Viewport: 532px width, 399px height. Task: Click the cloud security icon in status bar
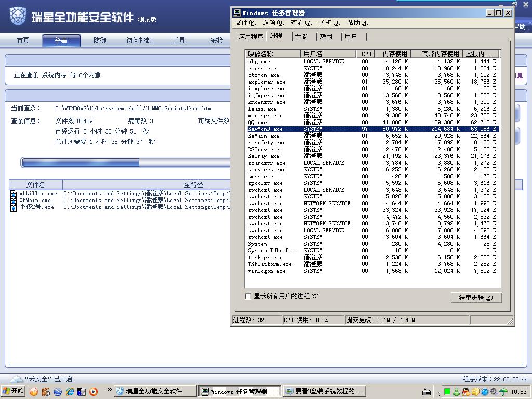point(16,379)
